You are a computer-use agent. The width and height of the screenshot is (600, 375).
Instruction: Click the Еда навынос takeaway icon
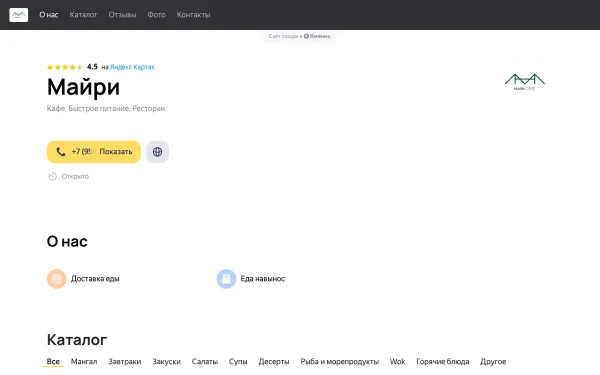226,279
